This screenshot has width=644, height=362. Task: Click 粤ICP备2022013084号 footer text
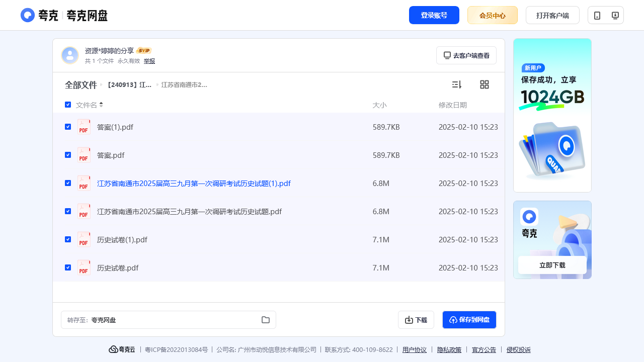tap(176, 350)
